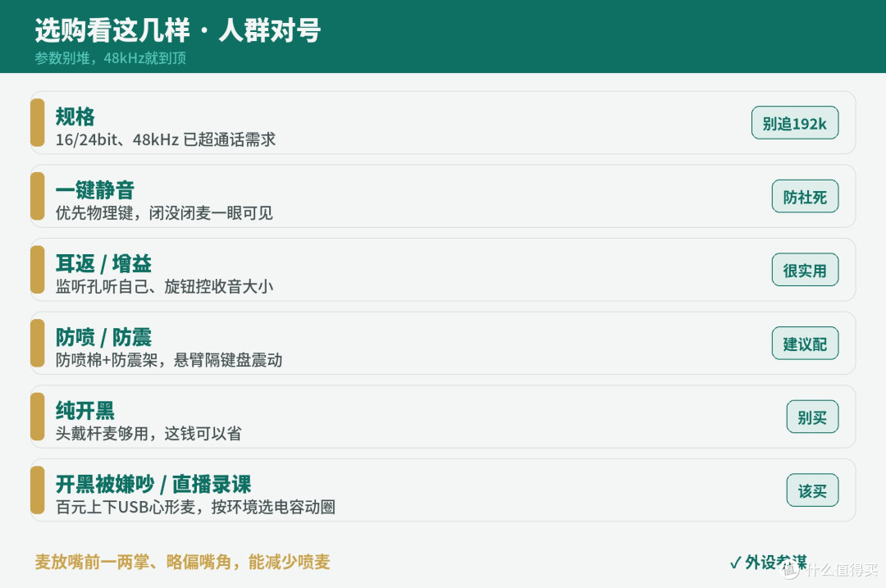Click text 监听孔听自己、旋钮控收音大小
886x588 pixels.
(x=164, y=286)
